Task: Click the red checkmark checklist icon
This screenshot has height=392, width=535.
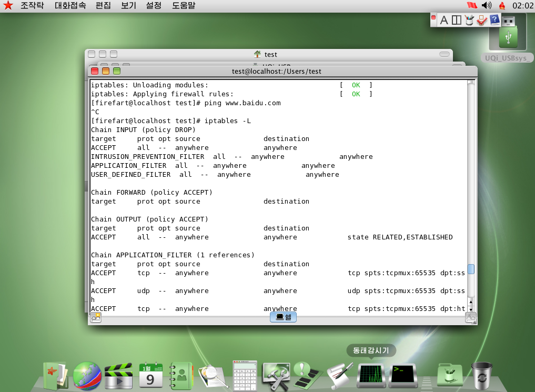Action: pyautogui.click(x=481, y=20)
